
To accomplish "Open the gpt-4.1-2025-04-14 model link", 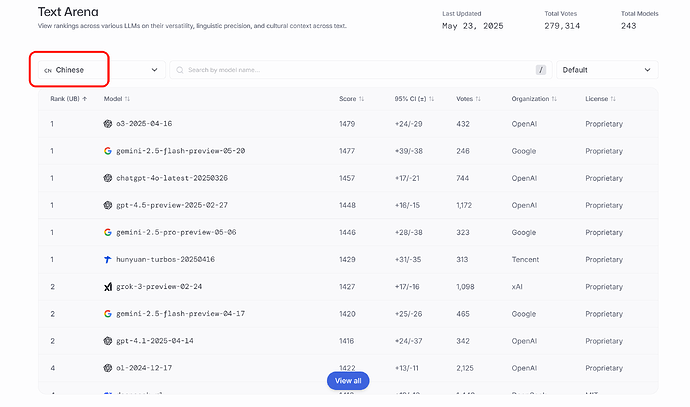I will [x=154, y=341].
